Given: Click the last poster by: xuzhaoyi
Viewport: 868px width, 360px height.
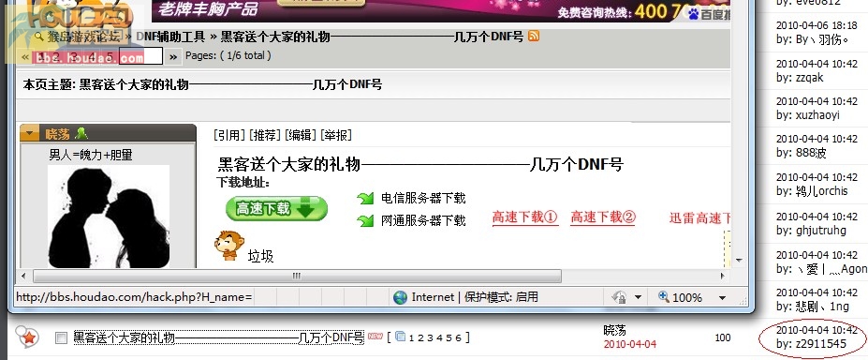Looking at the screenshot, I should click(808, 115).
